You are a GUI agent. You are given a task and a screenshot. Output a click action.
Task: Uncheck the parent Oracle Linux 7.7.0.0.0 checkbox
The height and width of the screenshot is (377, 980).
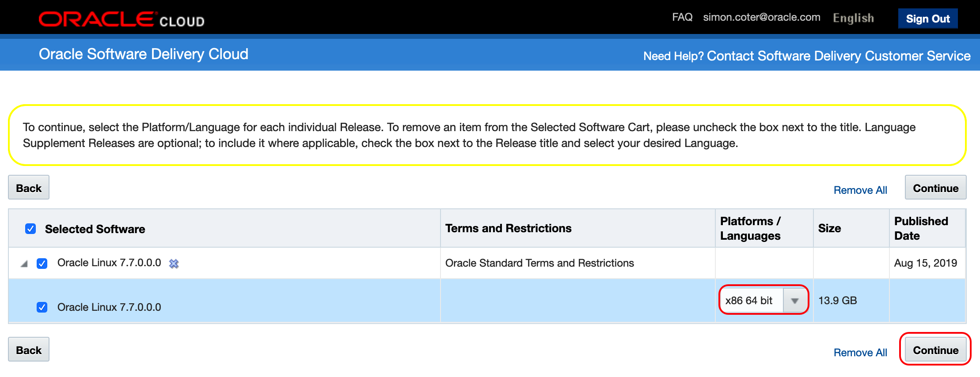coord(42,264)
